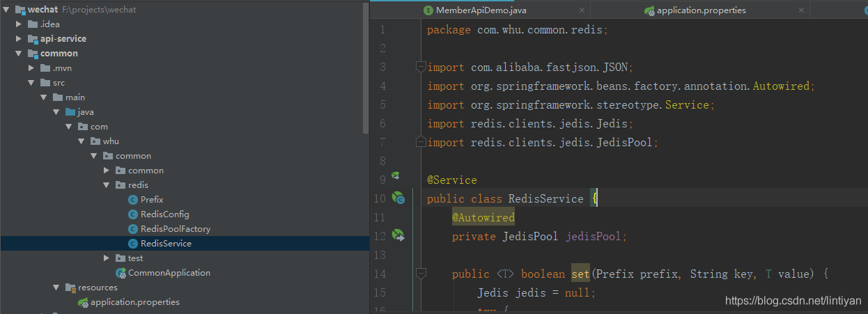This screenshot has width=868, height=314.
Task: Collapse the src folder arrow
Action: tap(31, 83)
